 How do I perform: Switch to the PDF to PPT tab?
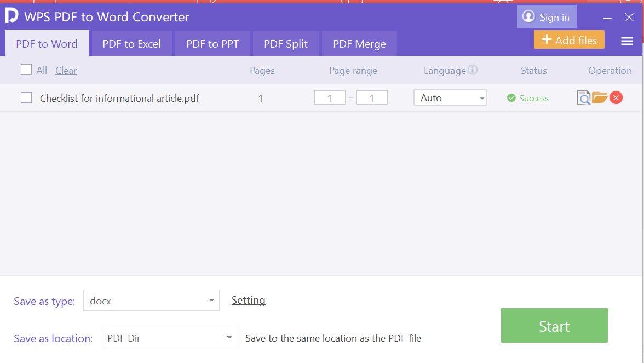[212, 43]
